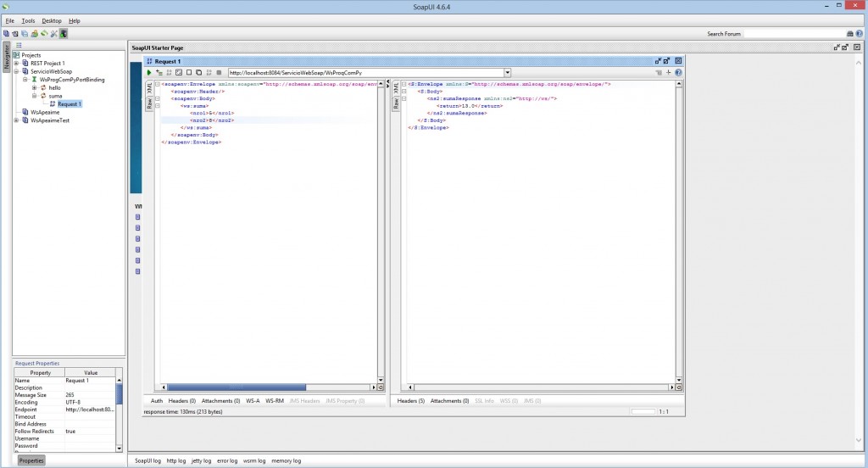Collapse the suma operation node
868x468 pixels.
(x=34, y=96)
